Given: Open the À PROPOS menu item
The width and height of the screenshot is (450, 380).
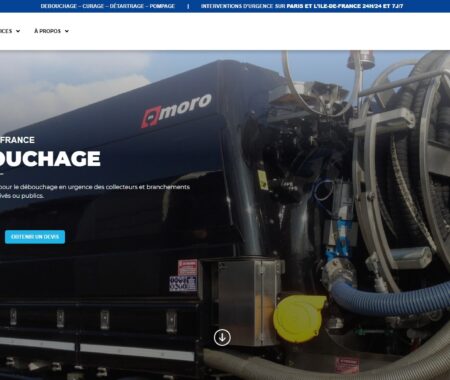Looking at the screenshot, I should point(47,31).
